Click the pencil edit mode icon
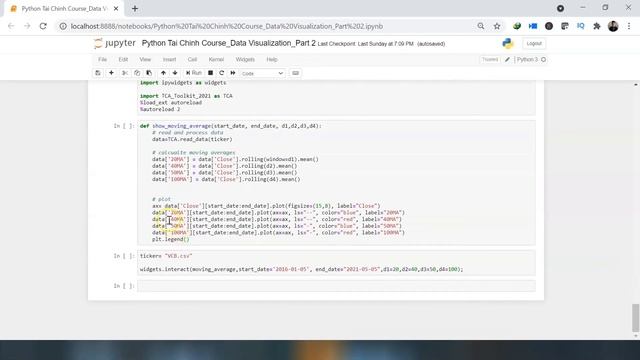Screen dimensions: 640x360 click(507, 60)
